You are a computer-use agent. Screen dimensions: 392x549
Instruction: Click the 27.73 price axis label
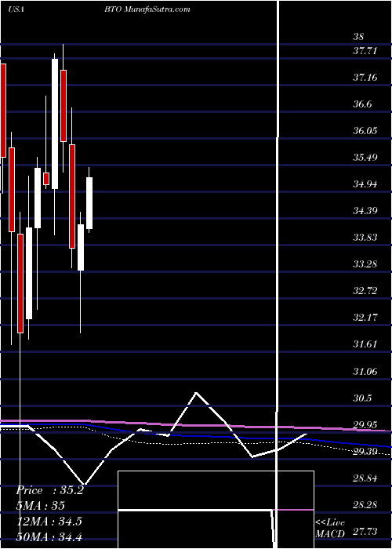(x=365, y=532)
